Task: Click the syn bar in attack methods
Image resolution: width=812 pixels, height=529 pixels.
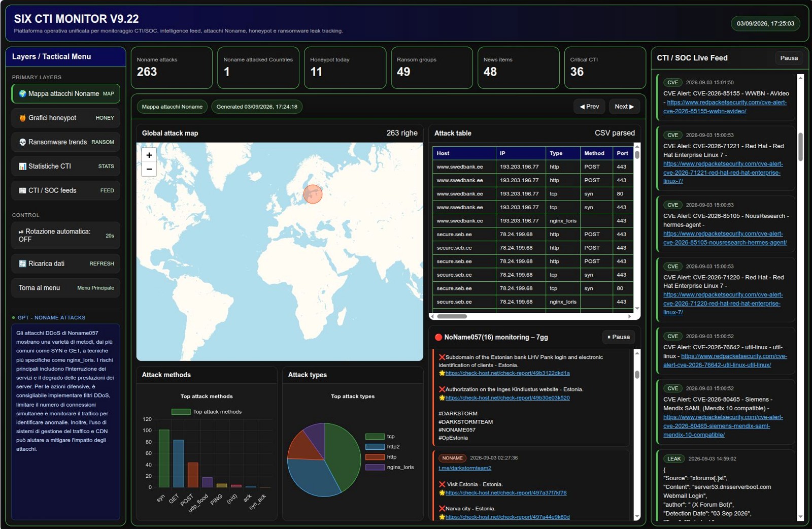Action: (x=164, y=458)
